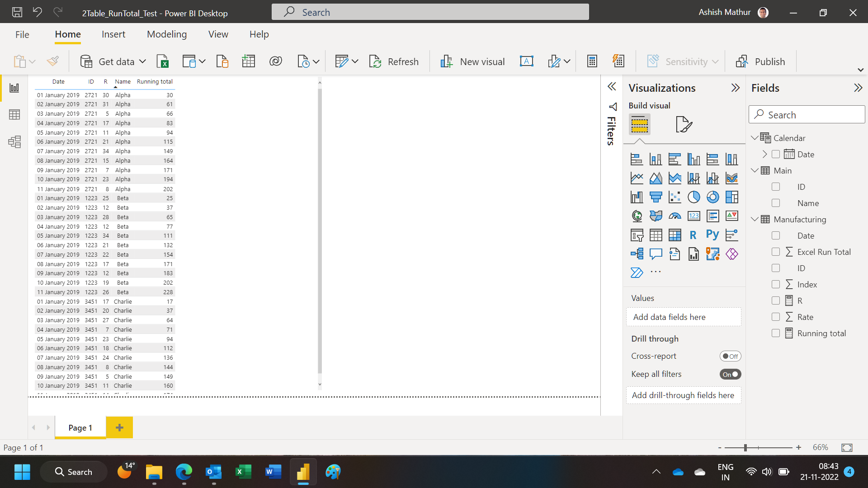This screenshot has width=868, height=488.
Task: Choose the R script visual icon
Action: click(693, 235)
